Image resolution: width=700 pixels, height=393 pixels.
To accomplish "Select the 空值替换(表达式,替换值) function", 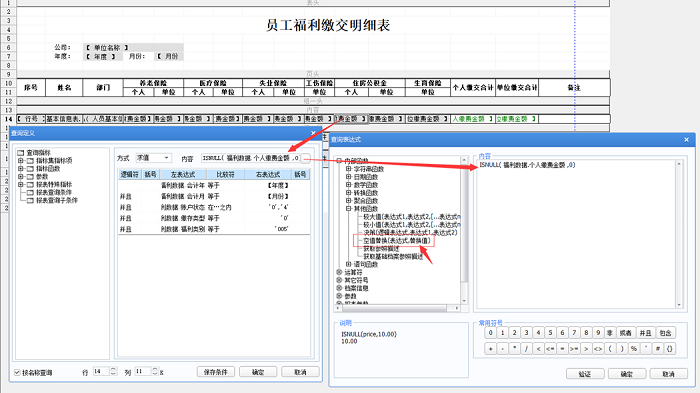I will click(x=397, y=241).
